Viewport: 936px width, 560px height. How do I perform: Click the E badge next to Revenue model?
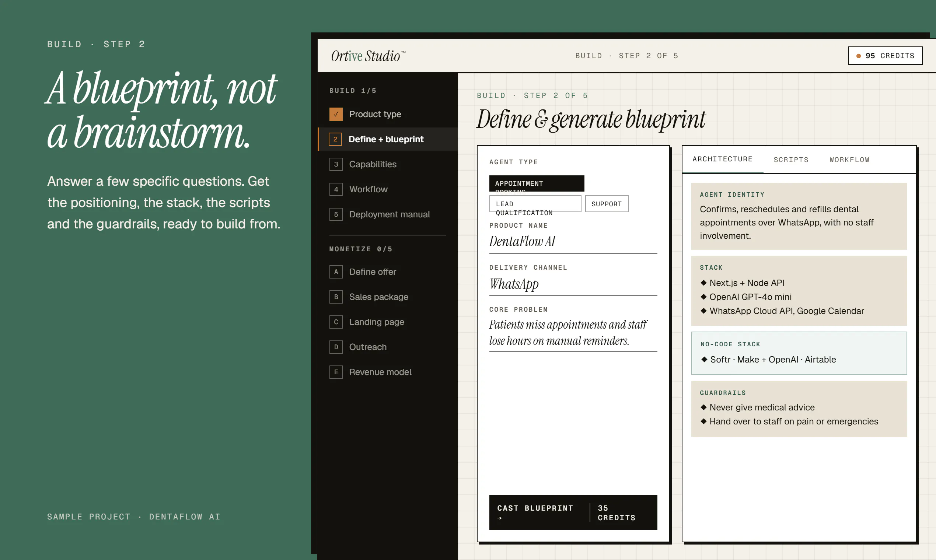pos(336,372)
